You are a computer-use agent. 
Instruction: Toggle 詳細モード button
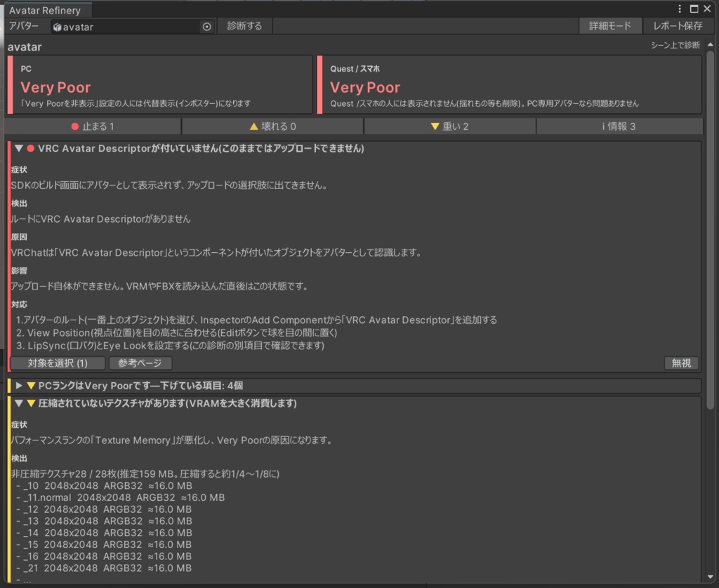610,26
